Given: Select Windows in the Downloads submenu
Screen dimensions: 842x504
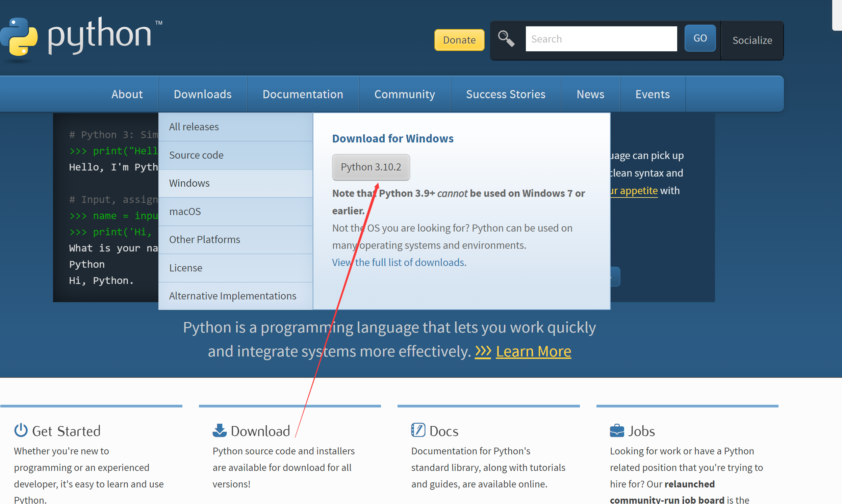Looking at the screenshot, I should pyautogui.click(x=235, y=183).
